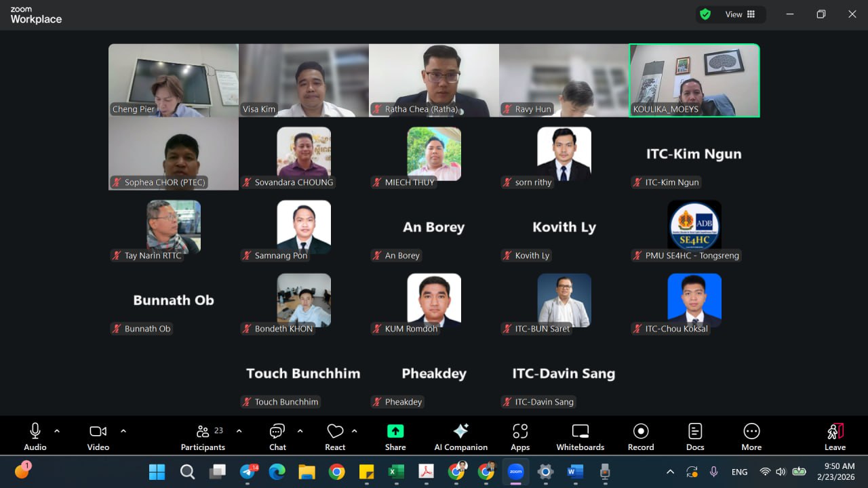Toggle camera with the Video button
Viewport: 868px width, 488px height.
pos(98,436)
